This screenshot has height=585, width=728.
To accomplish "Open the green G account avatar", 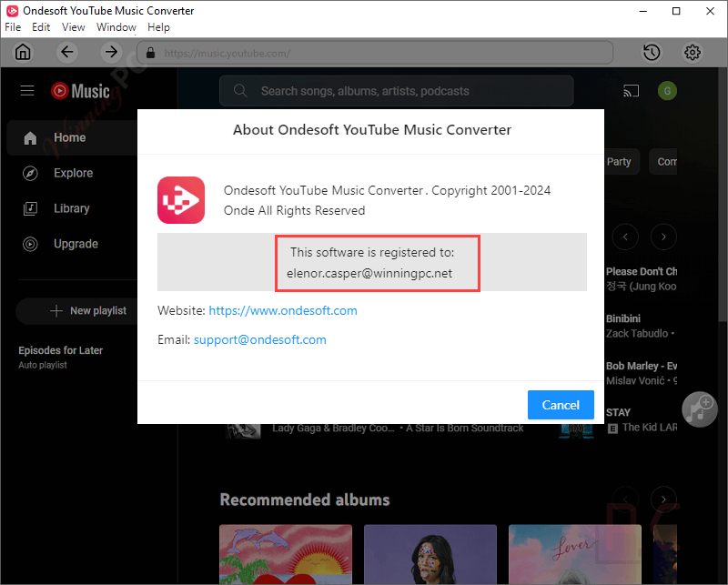I will (x=667, y=91).
